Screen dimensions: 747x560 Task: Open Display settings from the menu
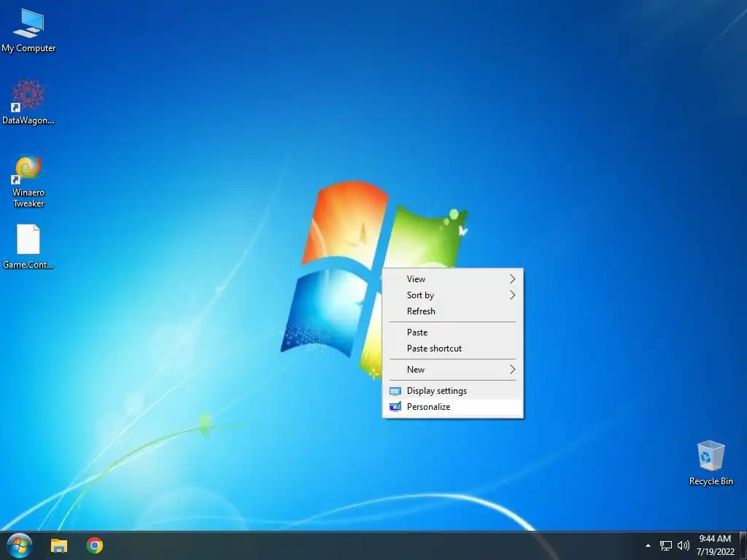click(x=452, y=391)
